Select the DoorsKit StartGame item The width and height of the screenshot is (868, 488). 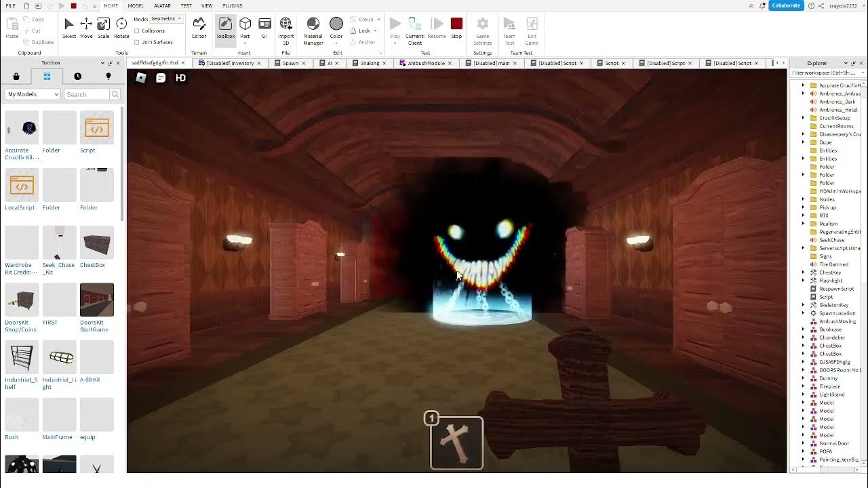96,308
